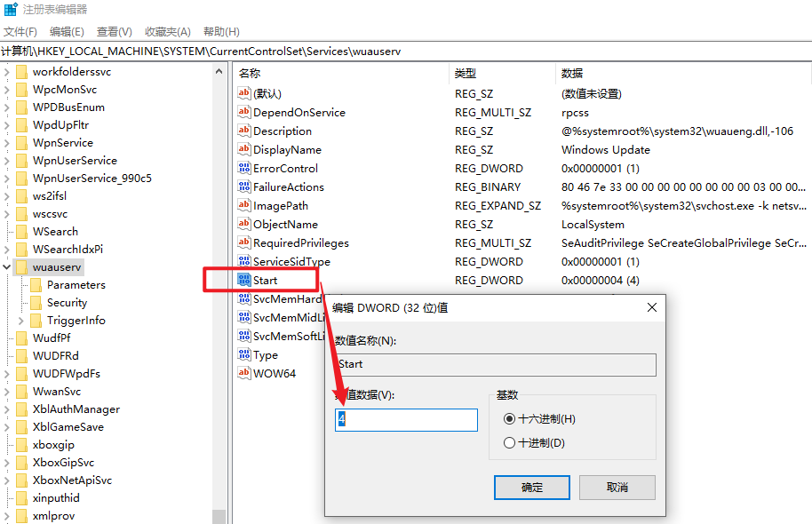Close the 编辑 DWORD dialog
This screenshot has width=812, height=524.
click(652, 307)
